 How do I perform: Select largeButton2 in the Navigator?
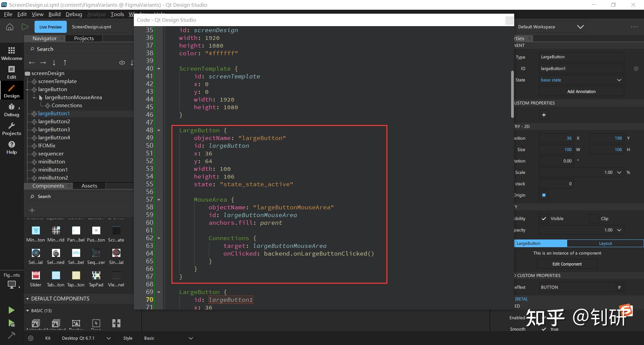coord(54,121)
